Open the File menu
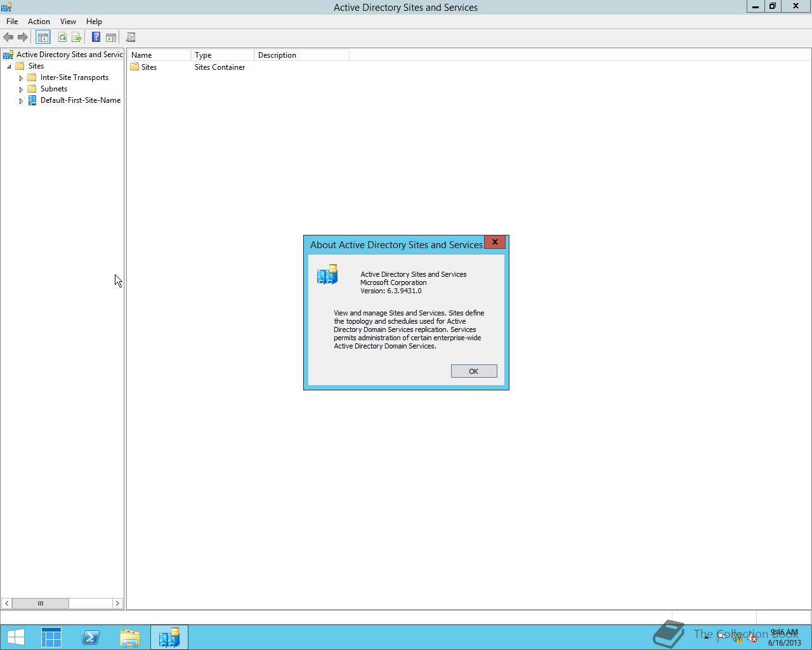 click(12, 22)
